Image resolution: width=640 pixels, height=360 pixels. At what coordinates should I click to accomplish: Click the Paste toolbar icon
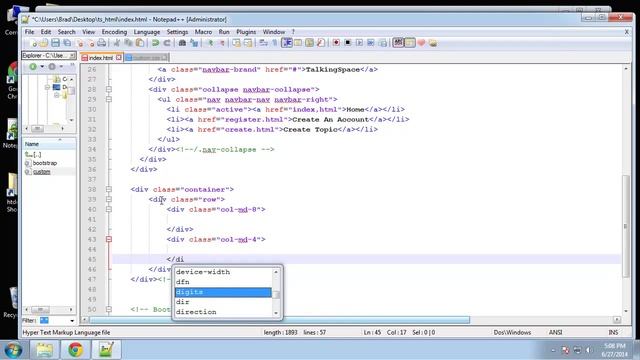pyautogui.click(x=140, y=43)
